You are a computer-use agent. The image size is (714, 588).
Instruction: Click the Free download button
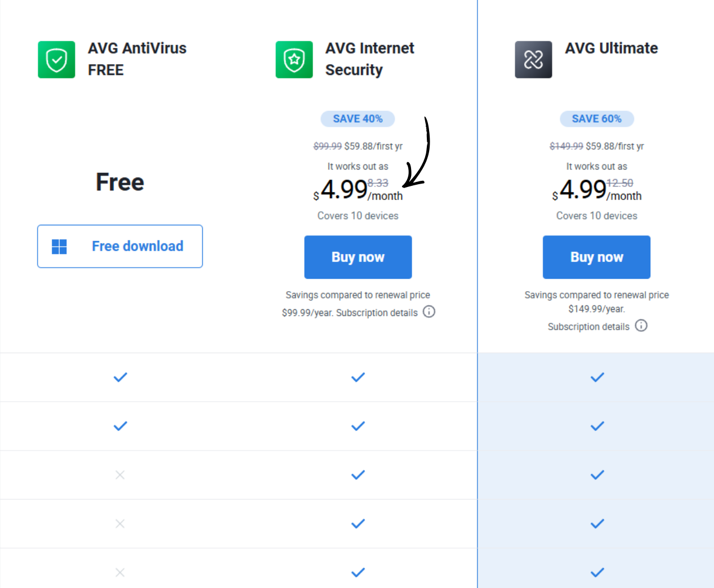[120, 246]
